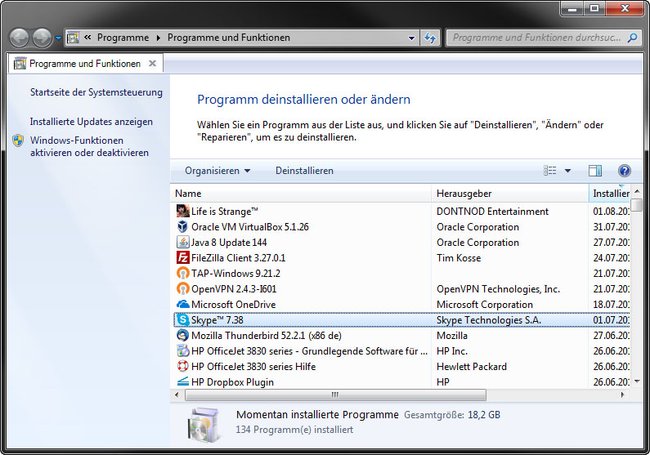Screen dimensions: 650x455
Task: Click the OpenVPN 2.4.3 icon
Action: coord(183,289)
